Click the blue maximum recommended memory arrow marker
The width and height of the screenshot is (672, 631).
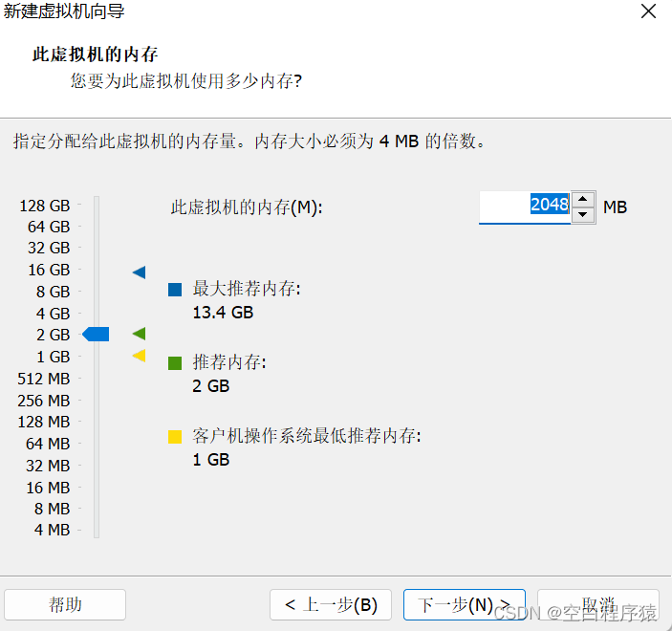click(140, 272)
